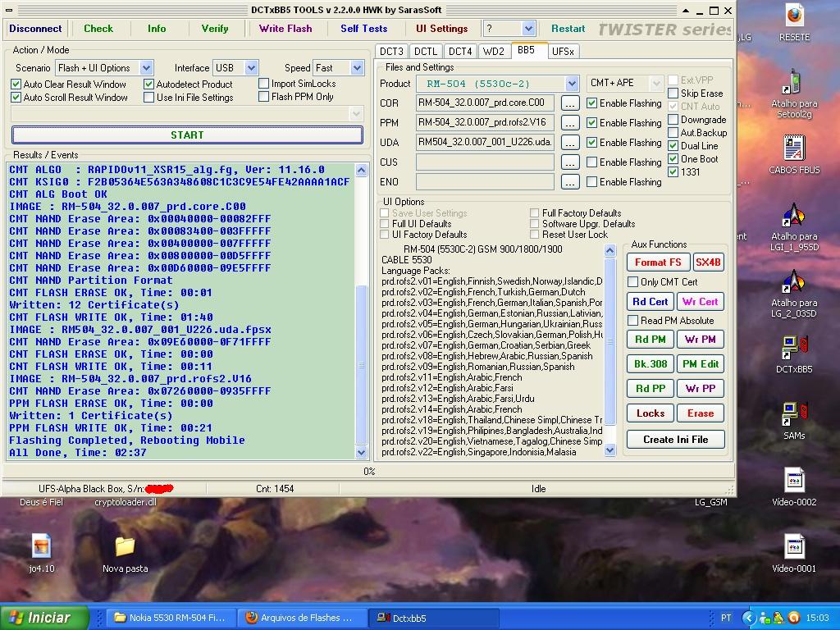Click the Restart button
Image resolution: width=840 pixels, height=630 pixels.
(x=568, y=29)
